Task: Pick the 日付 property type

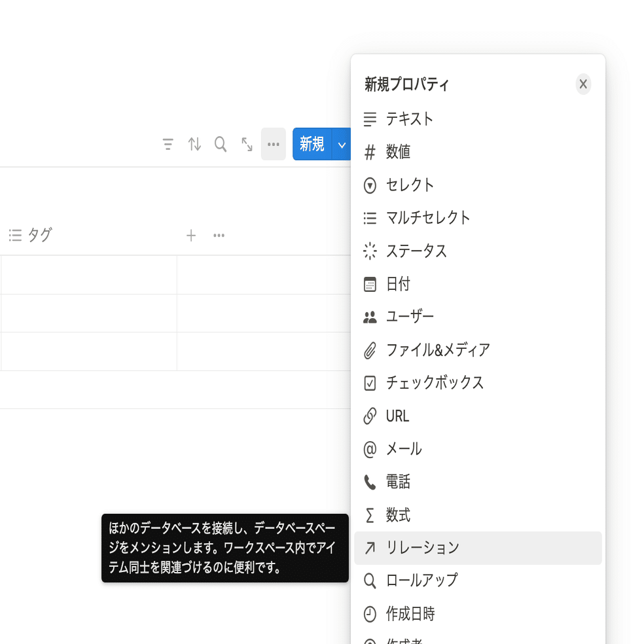Action: coord(478,284)
